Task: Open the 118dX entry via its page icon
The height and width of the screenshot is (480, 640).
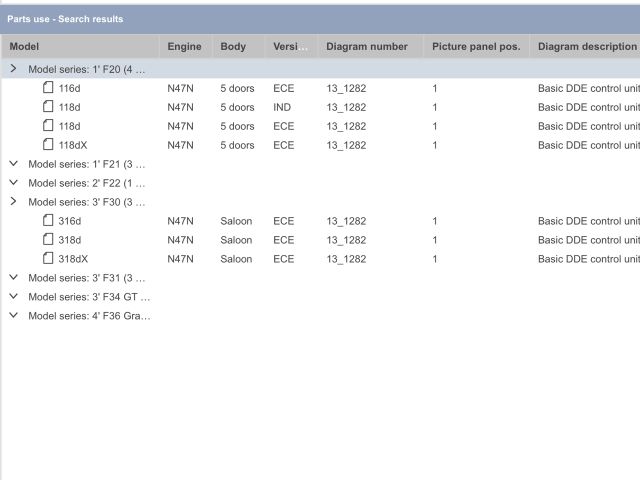Action: [48, 145]
